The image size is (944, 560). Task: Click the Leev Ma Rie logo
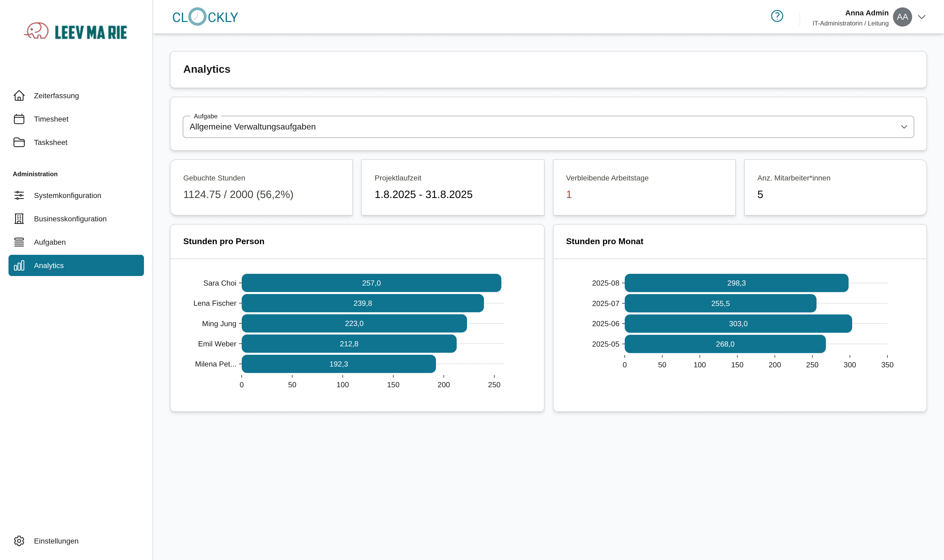pyautogui.click(x=75, y=32)
